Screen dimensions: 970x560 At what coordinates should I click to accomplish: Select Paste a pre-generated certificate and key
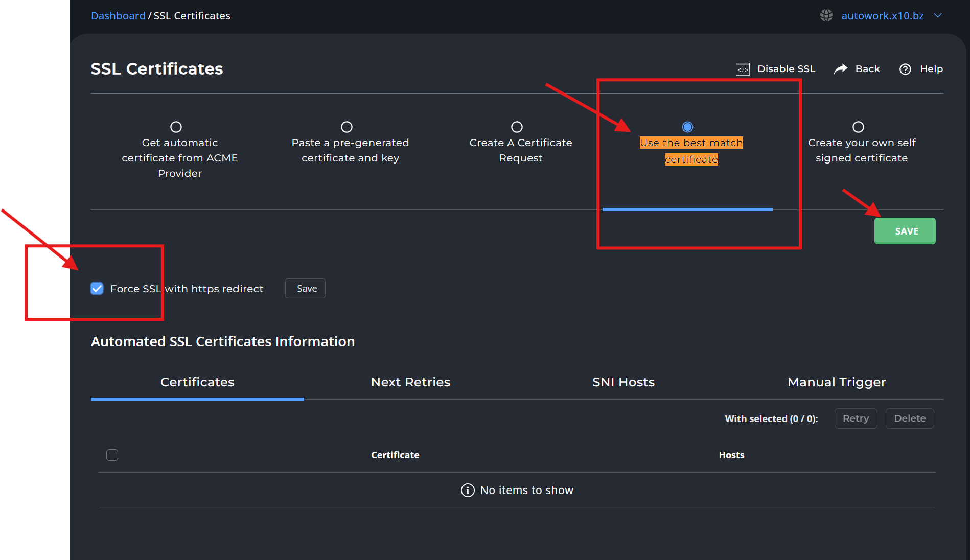347,127
